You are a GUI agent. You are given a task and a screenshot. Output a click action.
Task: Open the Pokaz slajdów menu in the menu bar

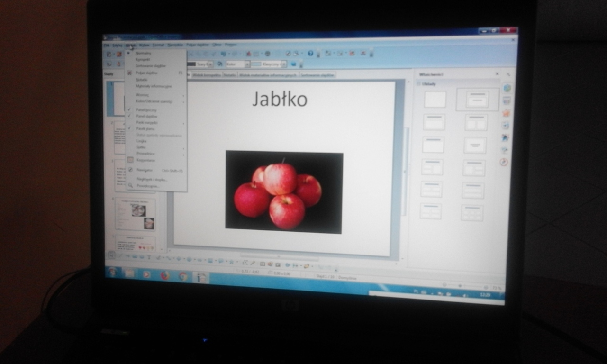pos(198,45)
